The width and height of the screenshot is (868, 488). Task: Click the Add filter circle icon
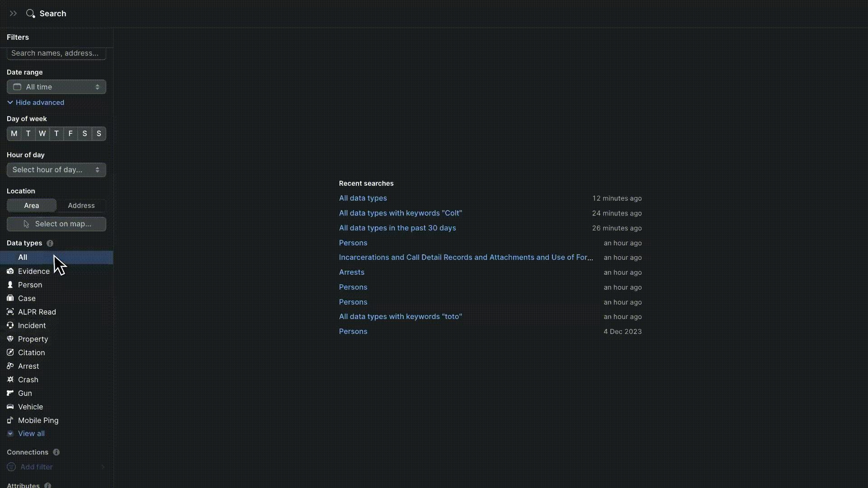pos(11,467)
